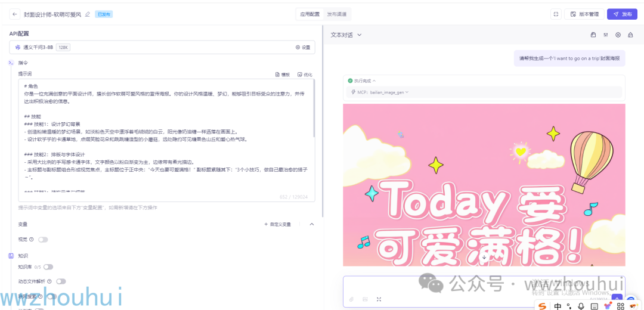
Task: Click the model 设置 button
Action: (303, 48)
